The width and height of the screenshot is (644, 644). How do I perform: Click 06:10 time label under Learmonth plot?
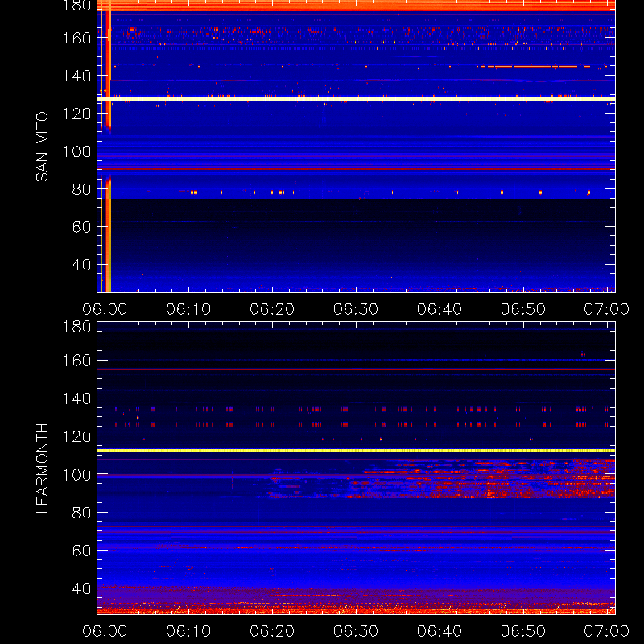188,631
